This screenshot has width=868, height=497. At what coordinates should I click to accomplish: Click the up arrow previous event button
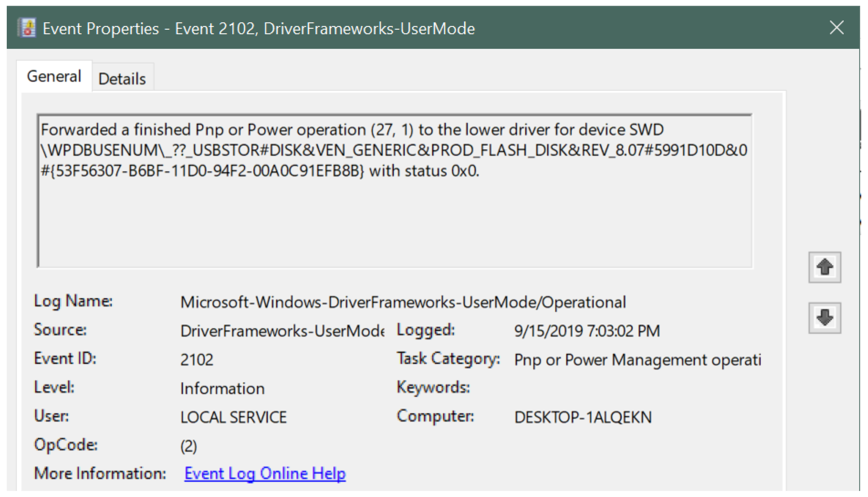click(x=824, y=267)
